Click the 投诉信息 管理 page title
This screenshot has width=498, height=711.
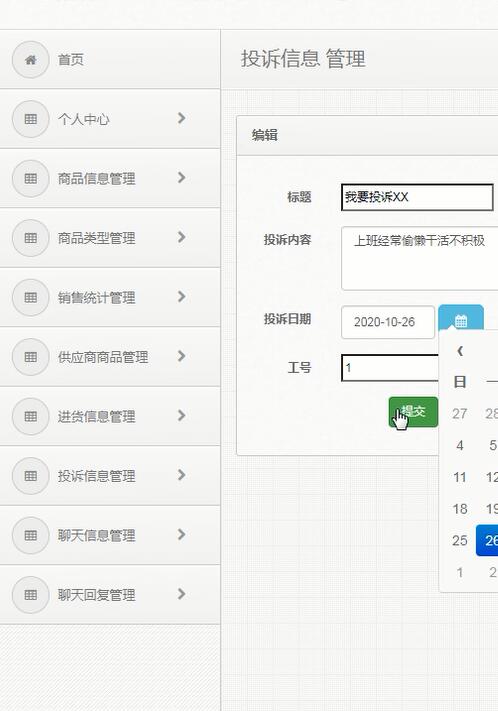[x=303, y=58]
